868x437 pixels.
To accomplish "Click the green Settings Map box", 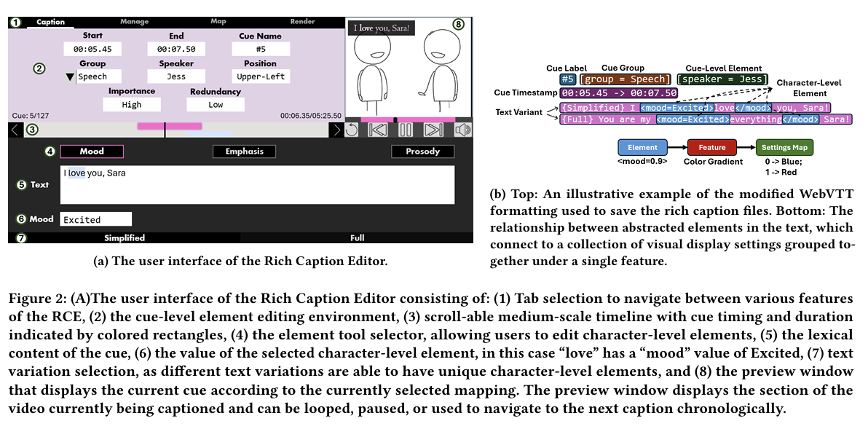I will pyautogui.click(x=784, y=147).
